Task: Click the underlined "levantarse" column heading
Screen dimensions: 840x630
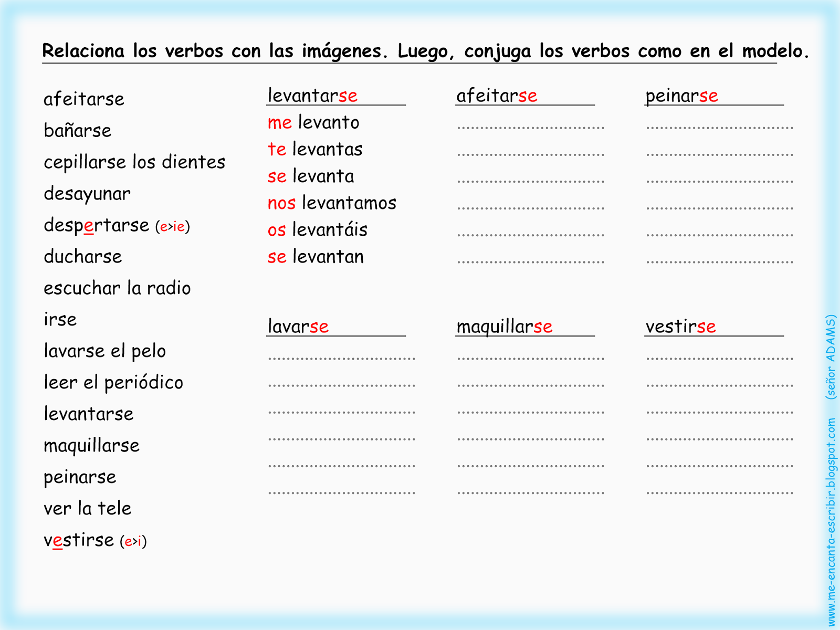Action: coord(313,96)
